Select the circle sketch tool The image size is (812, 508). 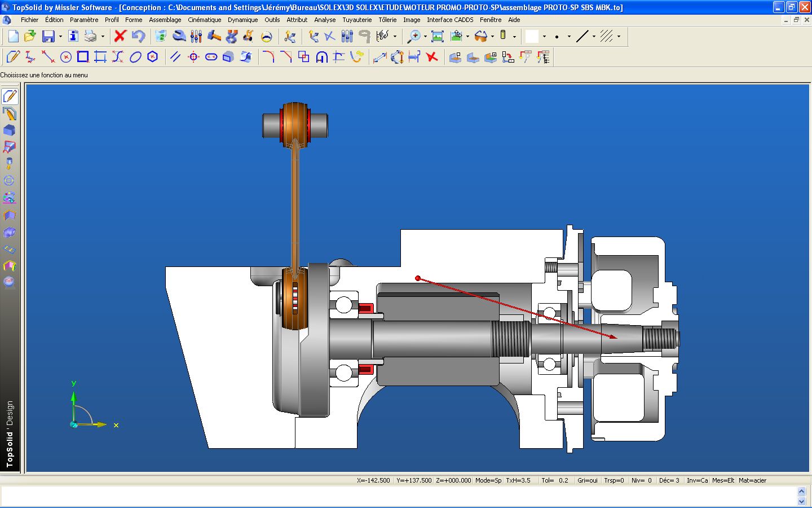[x=66, y=57]
